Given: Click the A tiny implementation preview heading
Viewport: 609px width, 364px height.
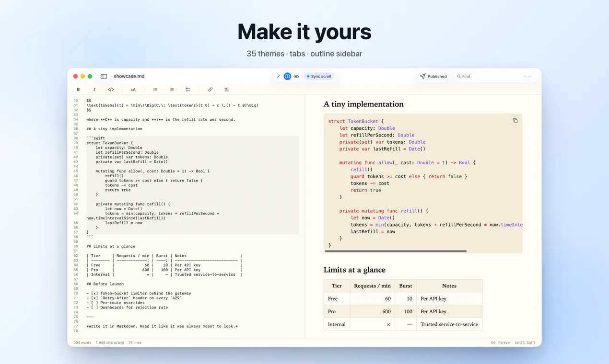Looking at the screenshot, I should pos(363,104).
